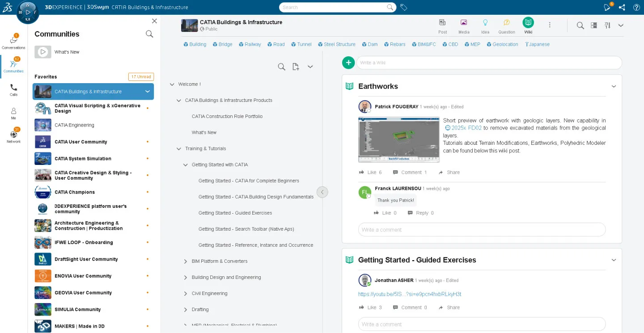Open wiki tree options chevron

pyautogui.click(x=310, y=67)
